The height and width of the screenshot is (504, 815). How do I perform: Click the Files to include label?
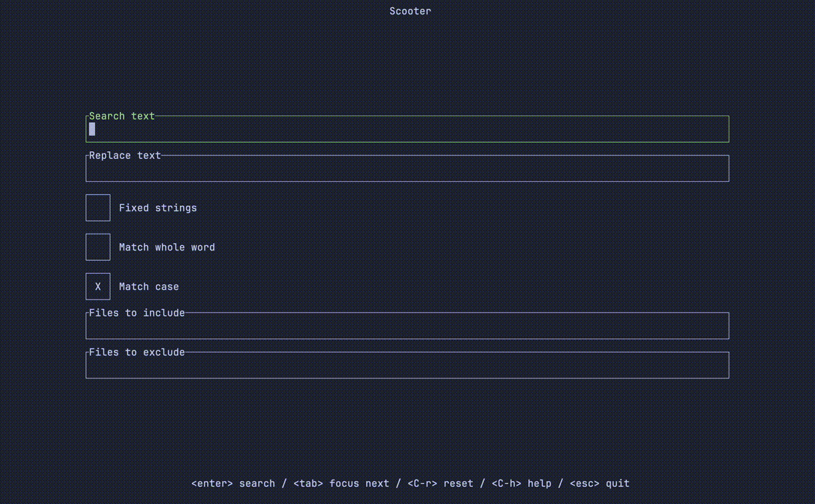coord(137,312)
